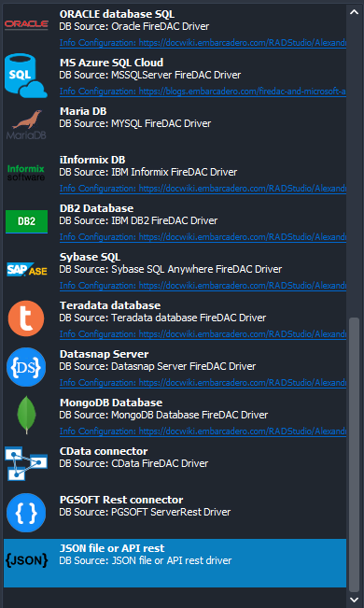Select DB2 Database title

96,208
